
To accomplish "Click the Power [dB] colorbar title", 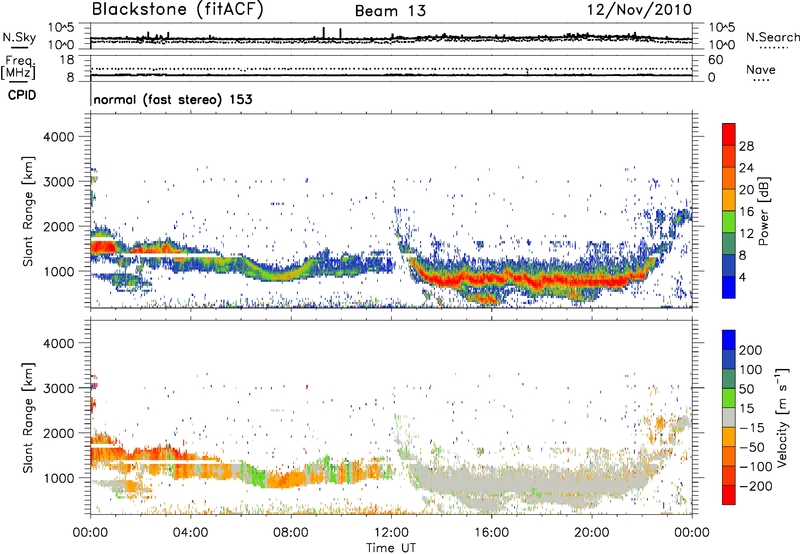I will pos(764,211).
